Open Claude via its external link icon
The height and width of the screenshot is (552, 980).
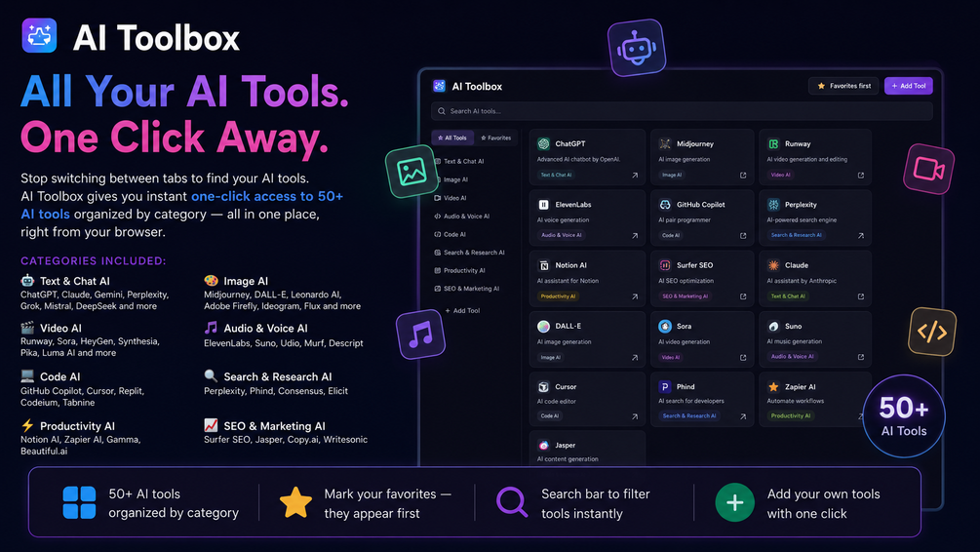click(861, 296)
